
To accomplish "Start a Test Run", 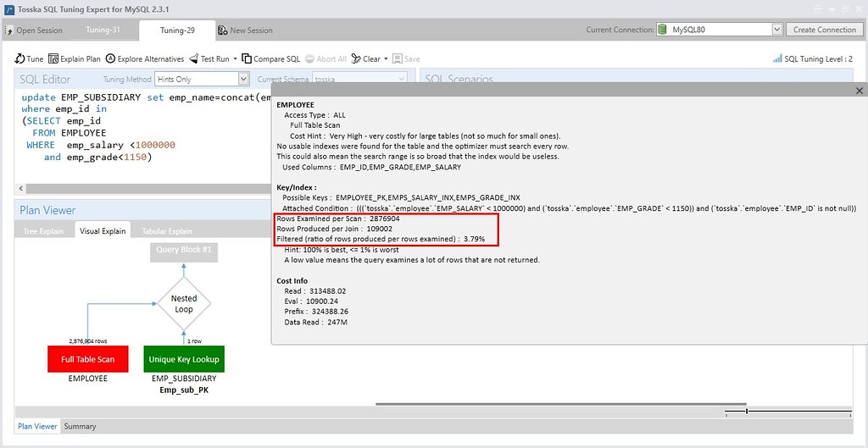I will click(194, 59).
